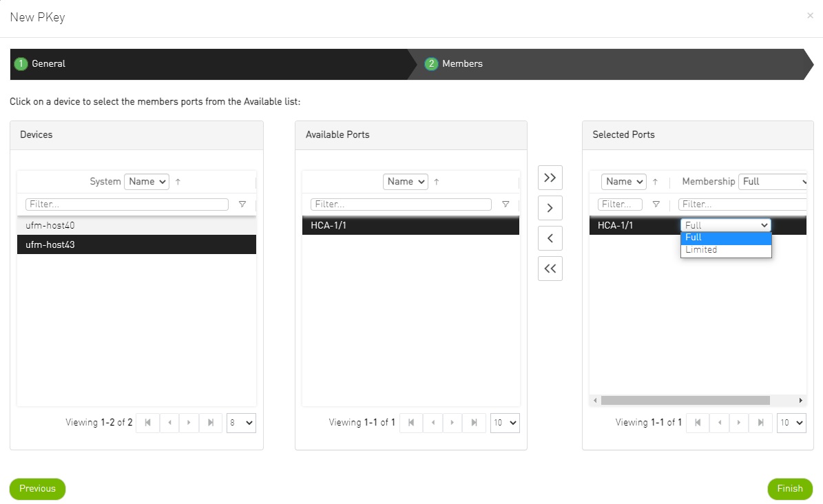The image size is (823, 504).
Task: Move all available ports with double-arrow button
Action: pyautogui.click(x=550, y=177)
